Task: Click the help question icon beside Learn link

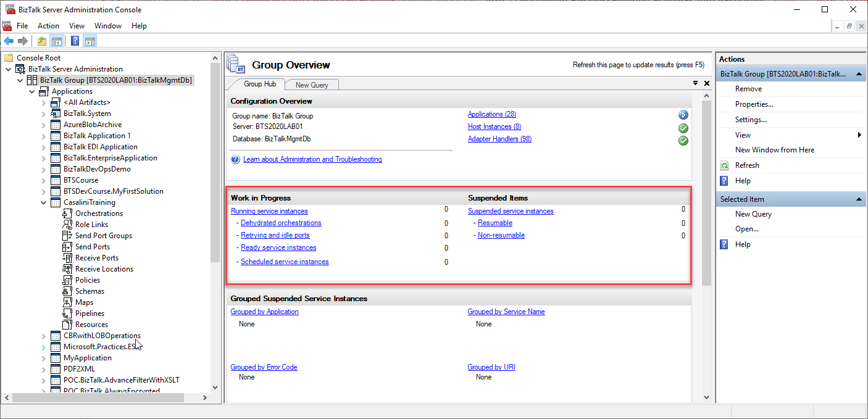Action: tap(235, 159)
